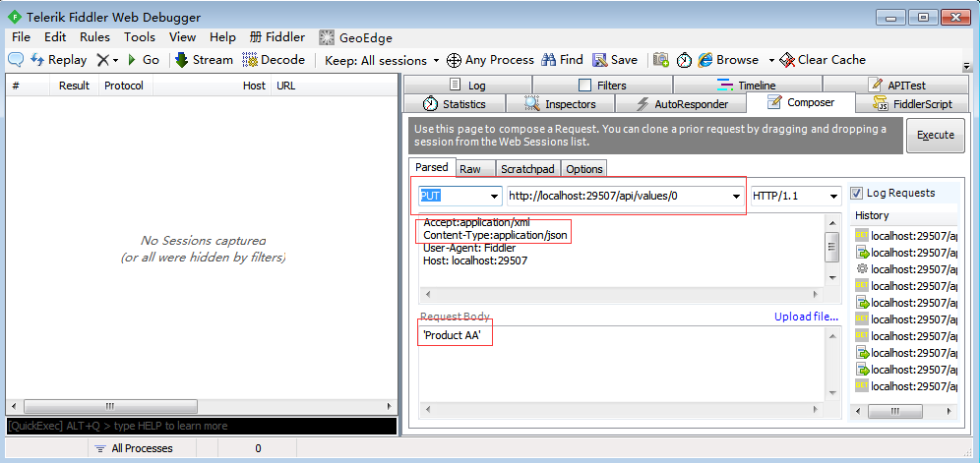Screen dimensions: 980x463
Task: Open the File menu
Action: click(x=21, y=37)
